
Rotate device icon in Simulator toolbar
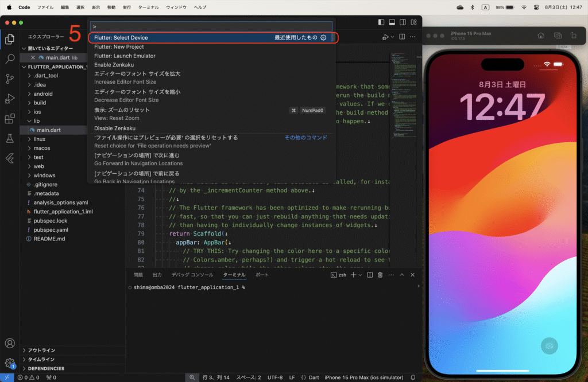pyautogui.click(x=574, y=36)
